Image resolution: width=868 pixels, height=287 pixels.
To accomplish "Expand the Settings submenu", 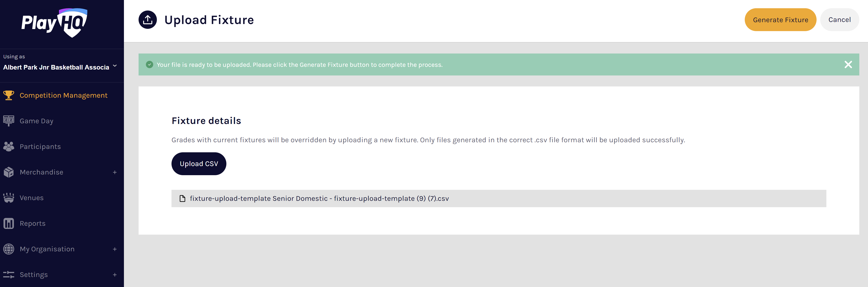I will click(x=115, y=275).
